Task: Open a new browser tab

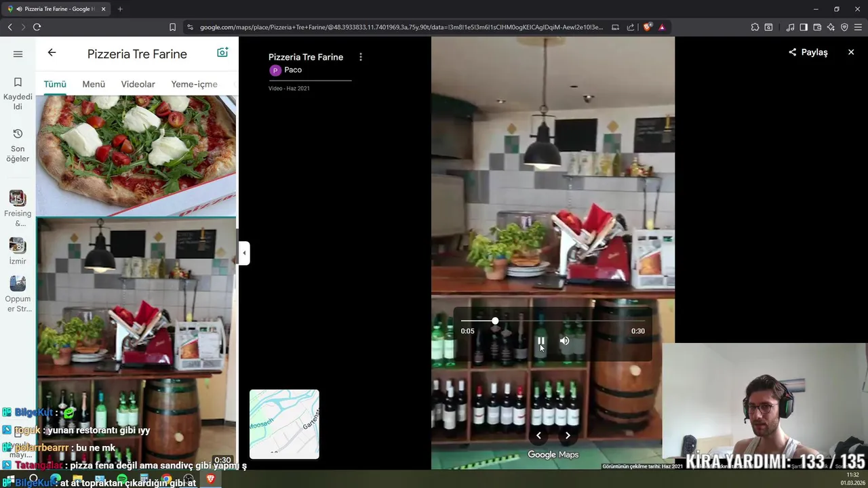Action: [120, 9]
